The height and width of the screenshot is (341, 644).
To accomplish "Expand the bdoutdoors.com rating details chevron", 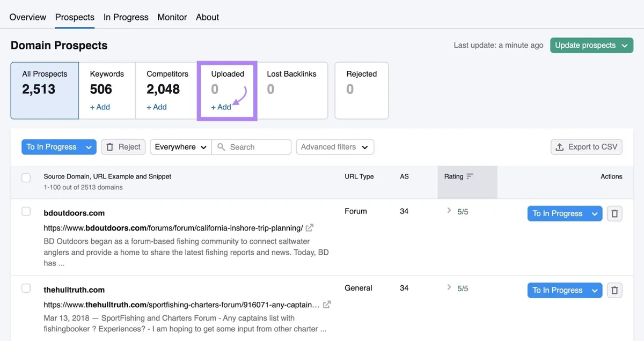I will pyautogui.click(x=449, y=211).
